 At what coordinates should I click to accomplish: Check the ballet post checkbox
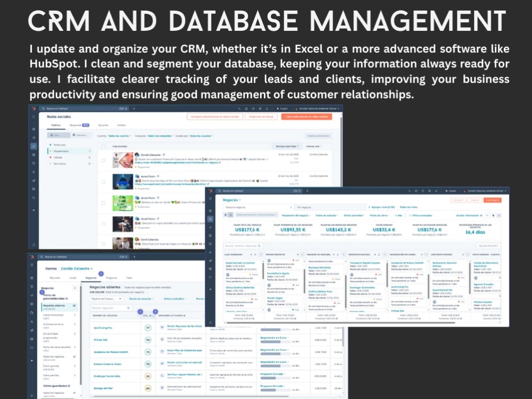point(104,225)
